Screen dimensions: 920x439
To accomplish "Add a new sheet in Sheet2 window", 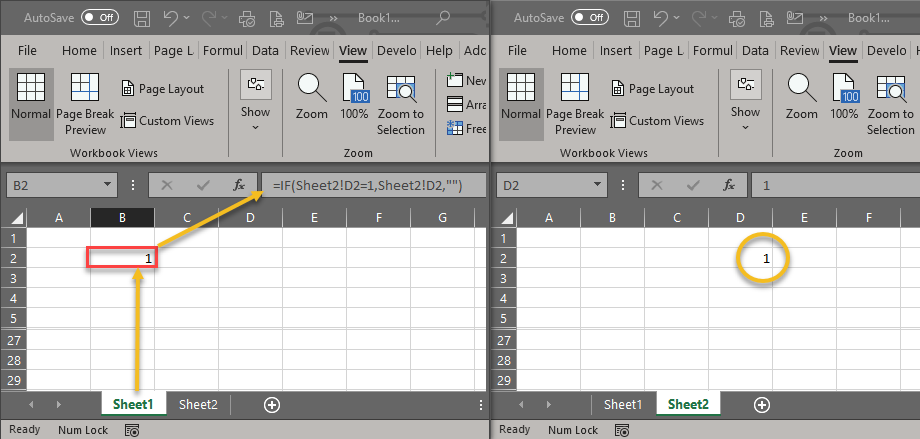I will pyautogui.click(x=762, y=404).
